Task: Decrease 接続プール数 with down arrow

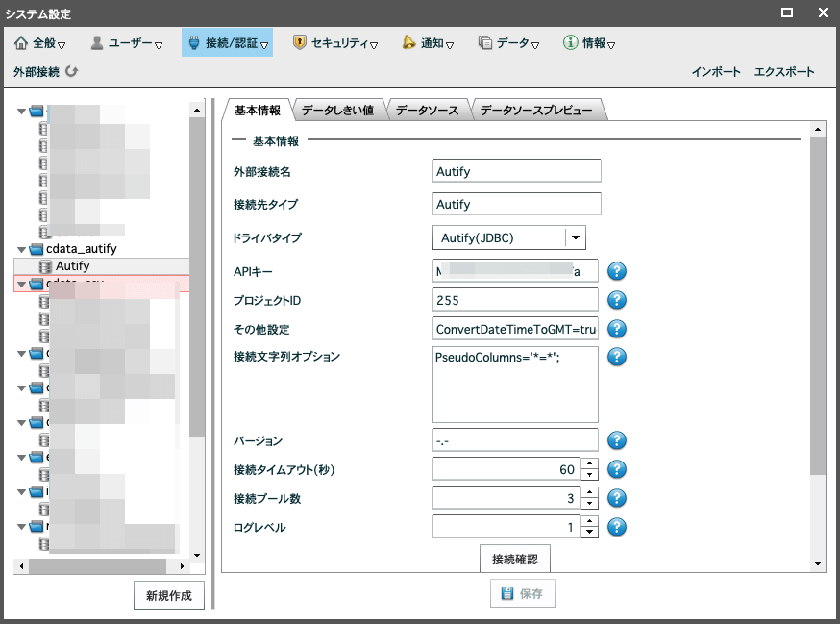Action: coord(589,504)
